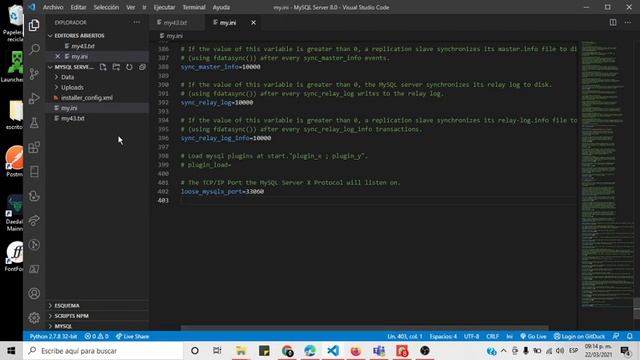Open the Accounts icon in activity bar
Viewport: 640px width, 360px height.
point(34,293)
